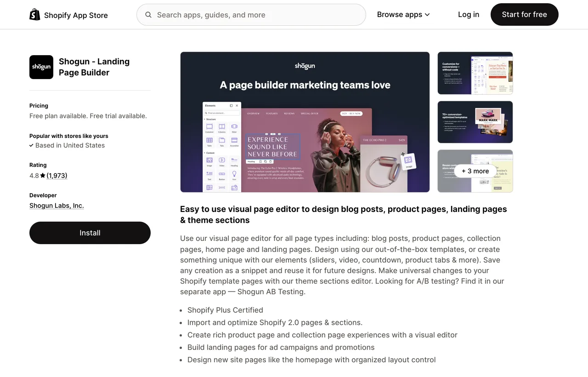
Task: Open the Browse apps dropdown
Action: point(403,15)
